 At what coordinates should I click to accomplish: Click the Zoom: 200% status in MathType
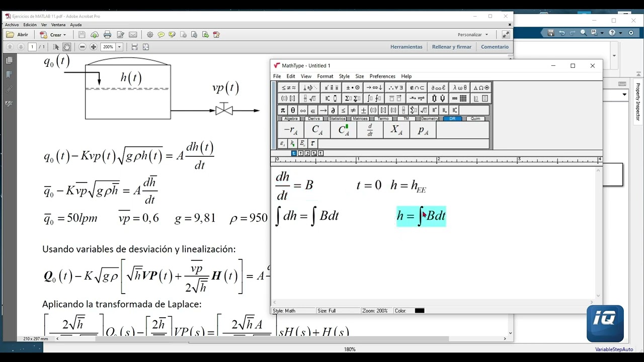coord(375,311)
